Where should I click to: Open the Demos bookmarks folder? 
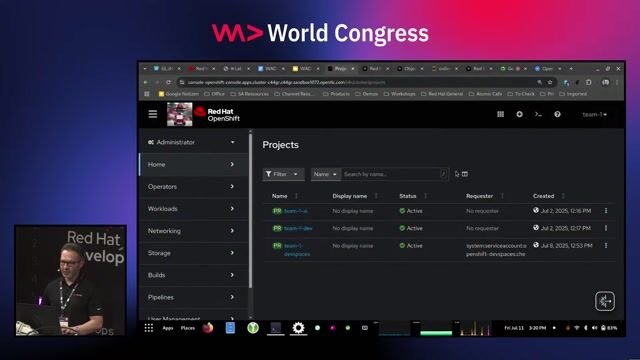pos(367,94)
